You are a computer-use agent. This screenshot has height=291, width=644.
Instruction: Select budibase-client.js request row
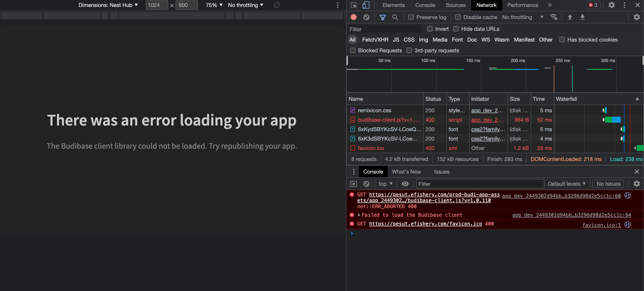tap(495, 120)
